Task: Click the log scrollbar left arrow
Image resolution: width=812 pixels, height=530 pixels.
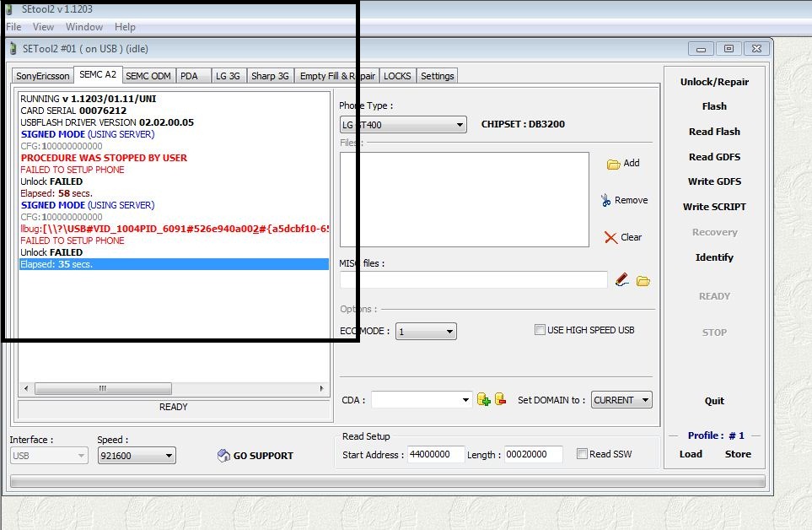Action: click(26, 388)
